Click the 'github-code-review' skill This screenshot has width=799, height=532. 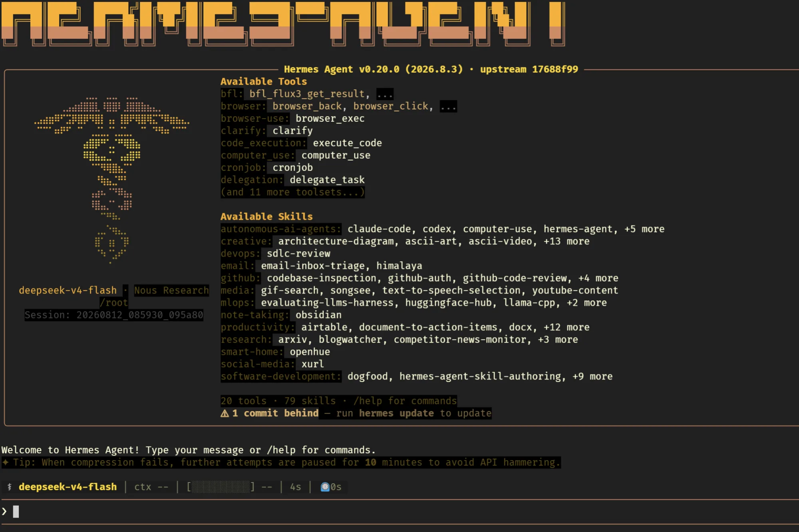515,278
